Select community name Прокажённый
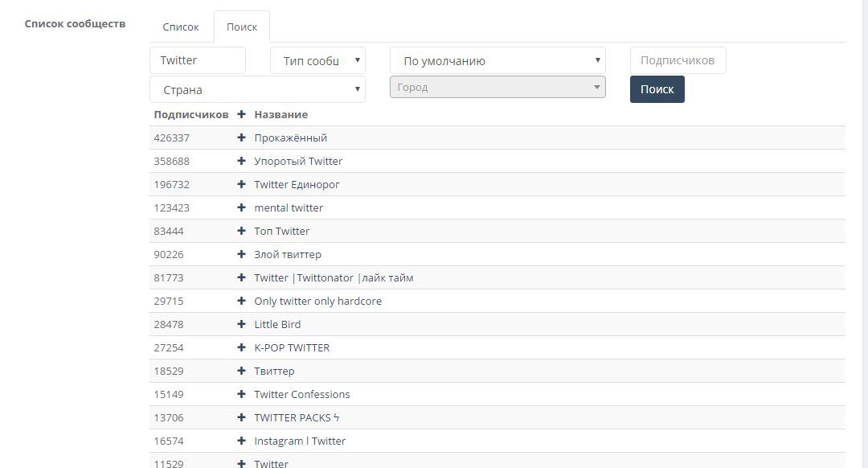Viewport: 868px width, 468px height. [x=291, y=138]
